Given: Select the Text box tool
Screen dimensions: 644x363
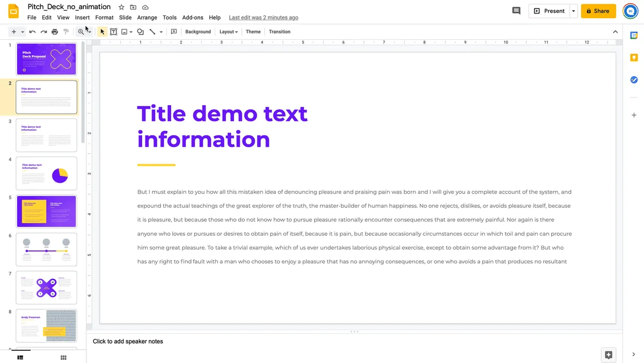Looking at the screenshot, I should [113, 32].
